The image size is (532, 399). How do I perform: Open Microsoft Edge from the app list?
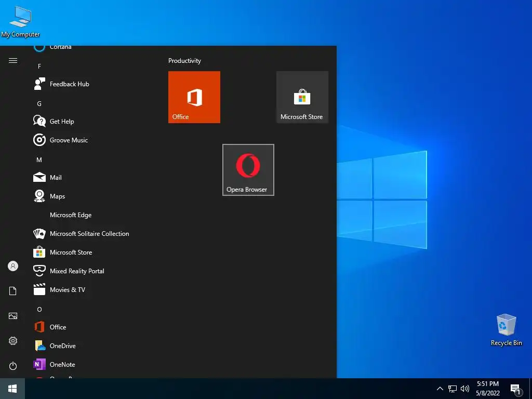[71, 215]
